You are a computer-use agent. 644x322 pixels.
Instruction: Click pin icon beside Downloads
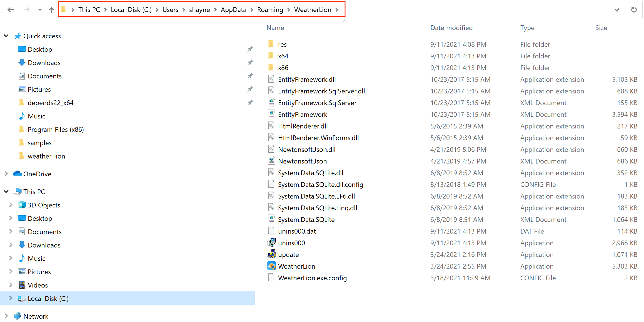(x=250, y=63)
